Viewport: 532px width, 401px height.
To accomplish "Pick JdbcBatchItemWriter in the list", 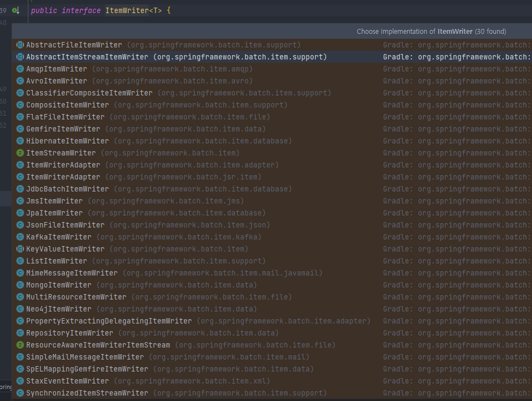I will [x=272, y=189].
